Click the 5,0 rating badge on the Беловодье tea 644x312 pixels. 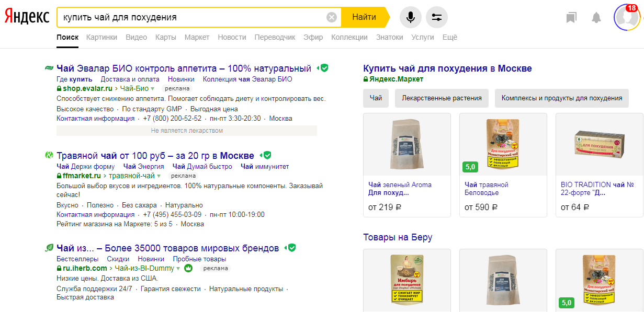point(470,167)
